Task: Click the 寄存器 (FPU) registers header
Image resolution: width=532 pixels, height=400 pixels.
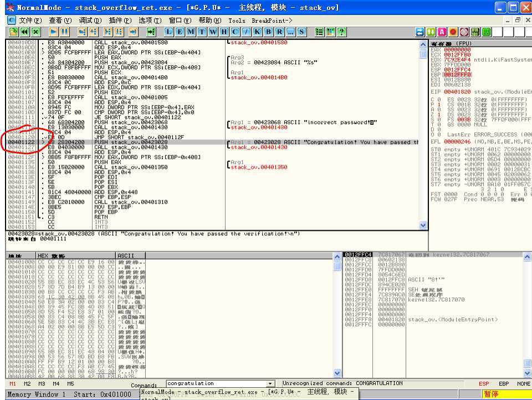Action: pyautogui.click(x=480, y=44)
